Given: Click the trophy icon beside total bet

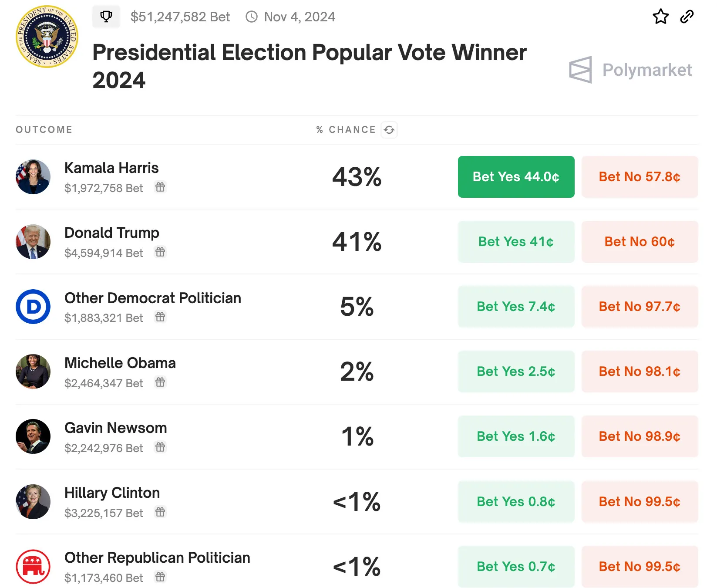Looking at the screenshot, I should pyautogui.click(x=106, y=17).
